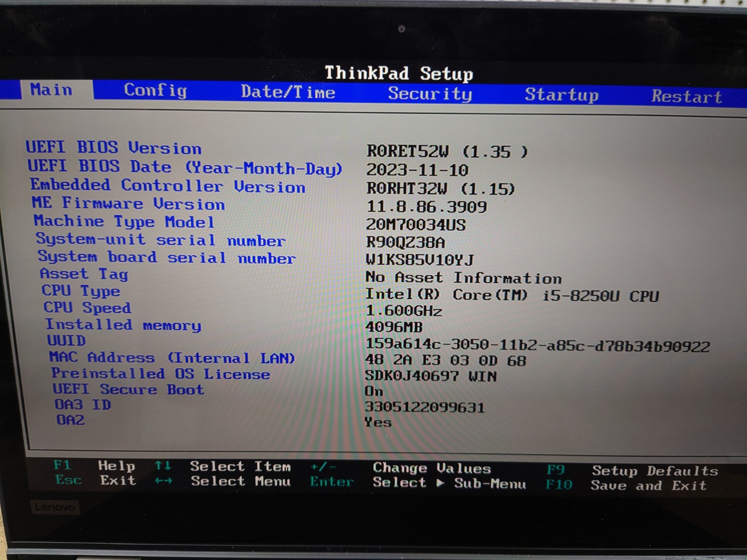Click the Select Menu legend text
Image resolution: width=747 pixels, height=560 pixels.
tap(240, 481)
